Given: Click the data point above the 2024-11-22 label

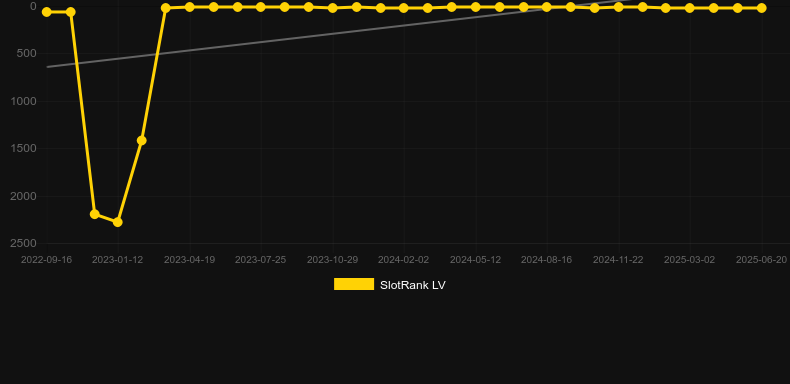Looking at the screenshot, I should [618, 7].
